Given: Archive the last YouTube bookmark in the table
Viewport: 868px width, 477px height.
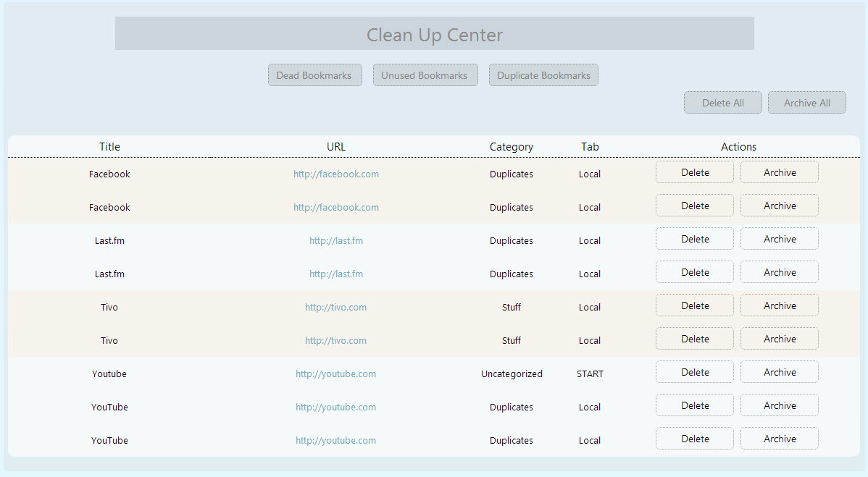Looking at the screenshot, I should [779, 439].
